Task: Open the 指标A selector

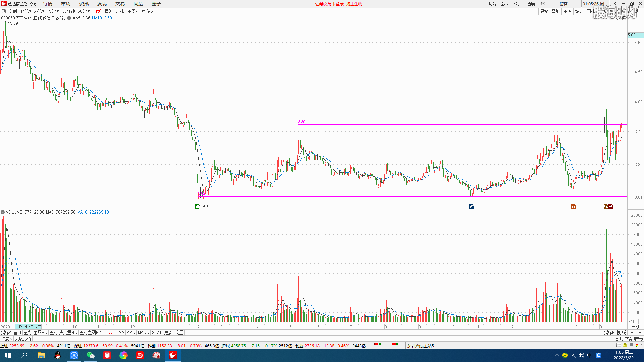Action: click(6, 333)
